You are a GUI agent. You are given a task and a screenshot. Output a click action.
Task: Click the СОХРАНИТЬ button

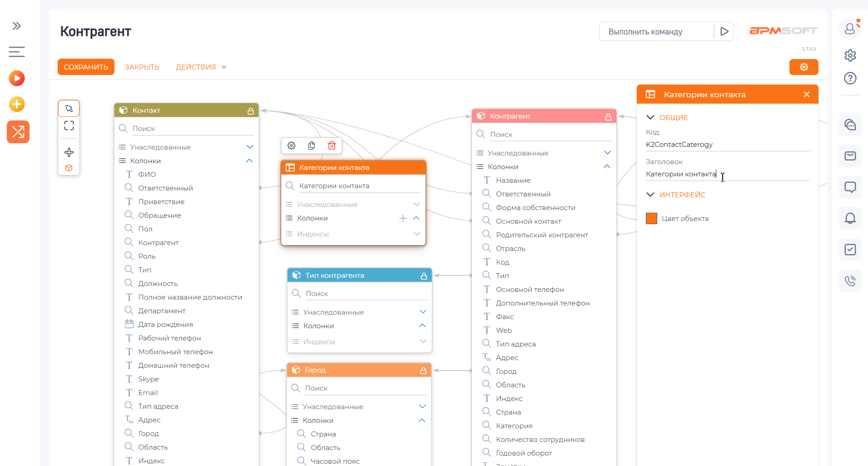coord(86,67)
